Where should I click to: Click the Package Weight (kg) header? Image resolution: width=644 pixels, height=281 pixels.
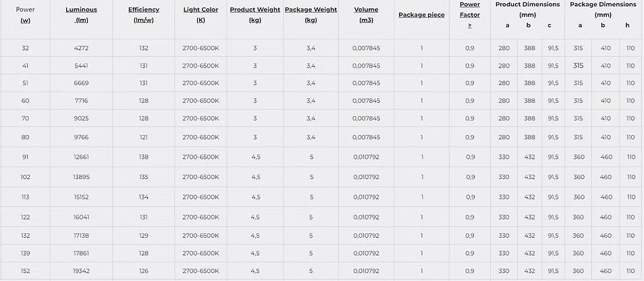[x=311, y=15]
